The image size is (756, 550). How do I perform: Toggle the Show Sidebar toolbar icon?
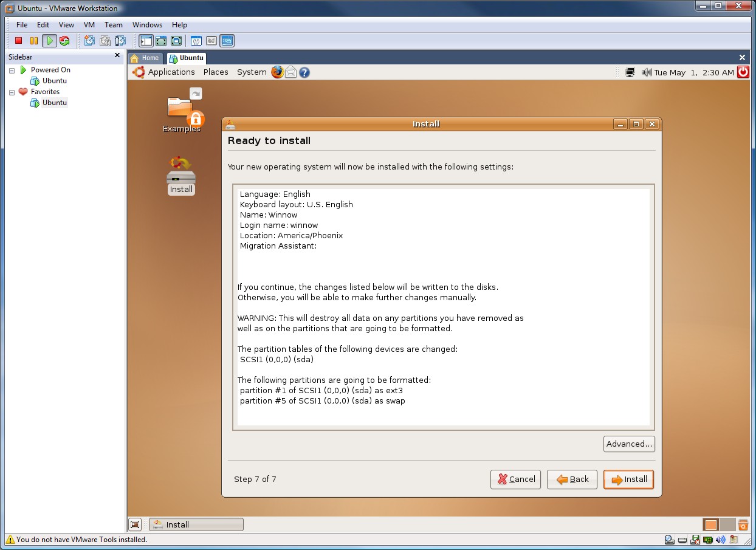(146, 41)
